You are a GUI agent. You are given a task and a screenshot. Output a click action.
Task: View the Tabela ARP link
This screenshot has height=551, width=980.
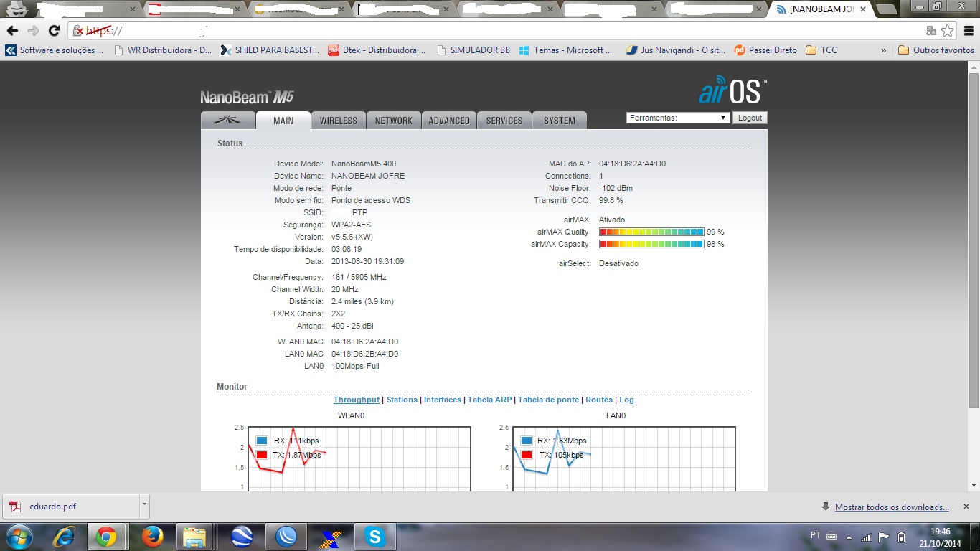490,400
